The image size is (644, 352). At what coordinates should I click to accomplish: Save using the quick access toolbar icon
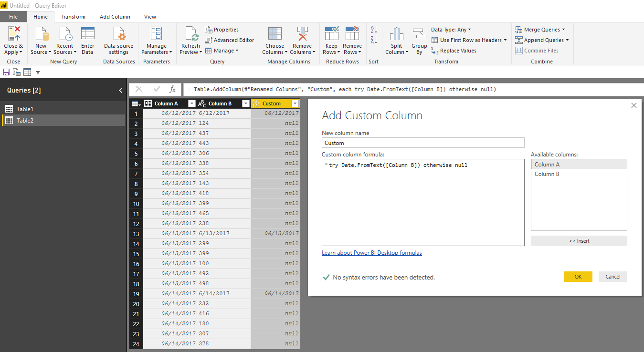[x=6, y=72]
